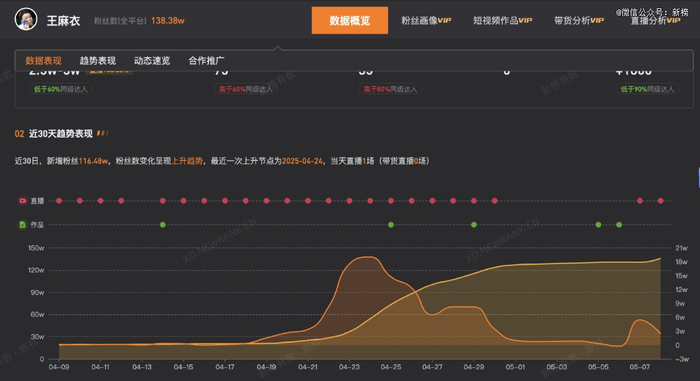This screenshot has height=381, width=700.
Task: Click the green 作品 dot at 04-25
Action: pos(391,225)
